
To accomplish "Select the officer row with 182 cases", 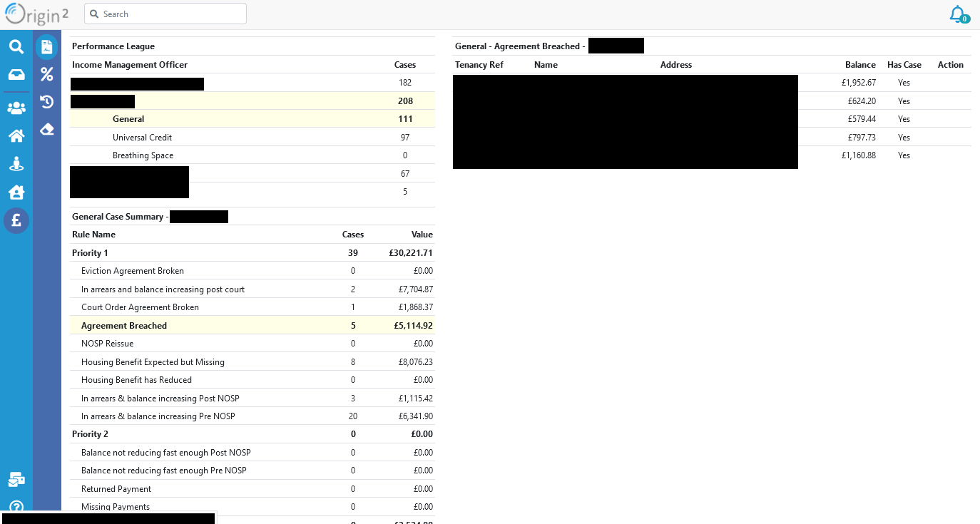I will (252, 83).
